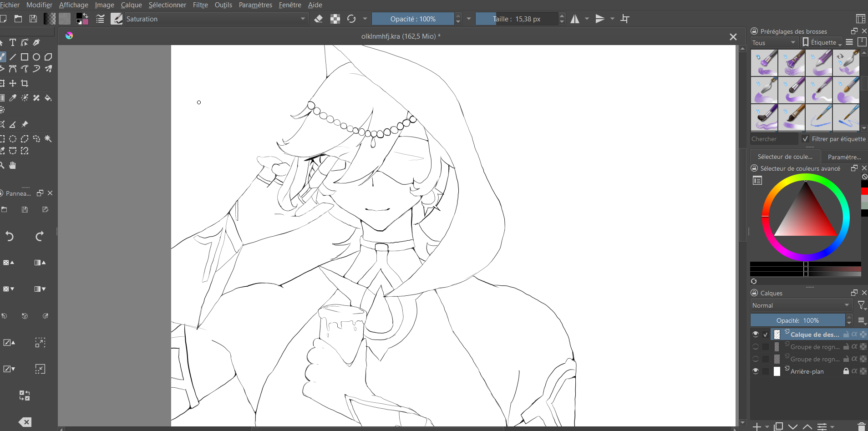868x431 pixels.
Task: Click the undo arrow button
Action: click(10, 236)
